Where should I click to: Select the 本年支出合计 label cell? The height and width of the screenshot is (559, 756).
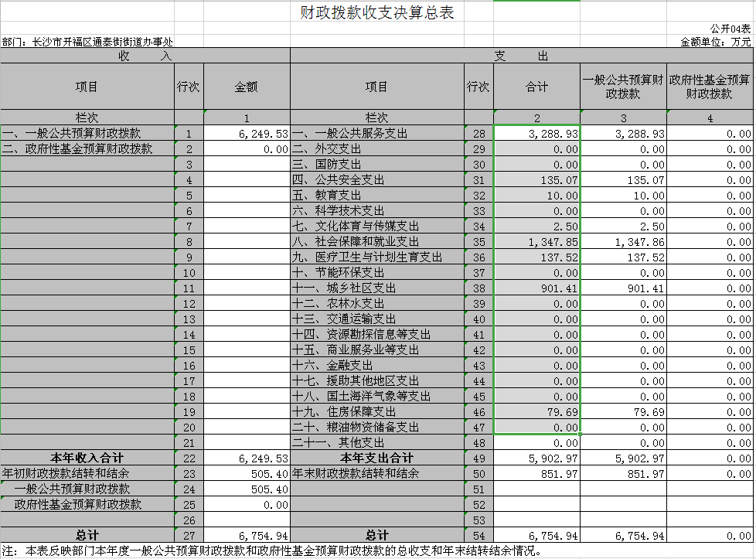(x=376, y=458)
